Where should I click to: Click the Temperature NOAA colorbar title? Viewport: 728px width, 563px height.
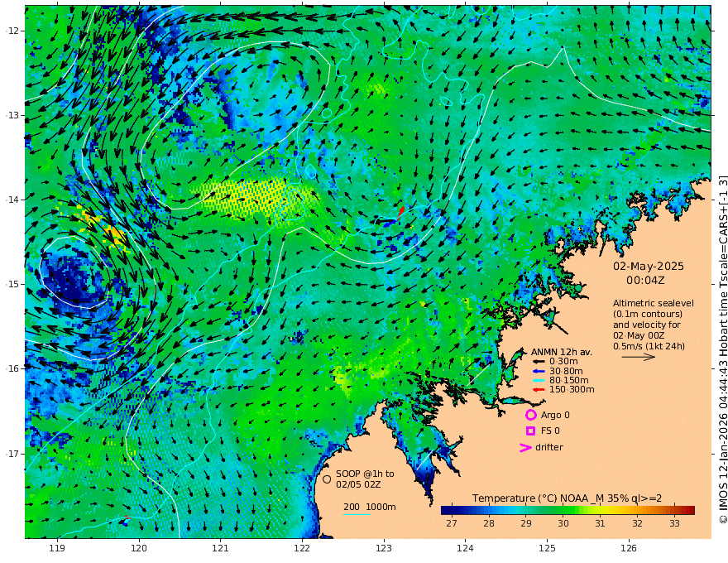[567, 498]
